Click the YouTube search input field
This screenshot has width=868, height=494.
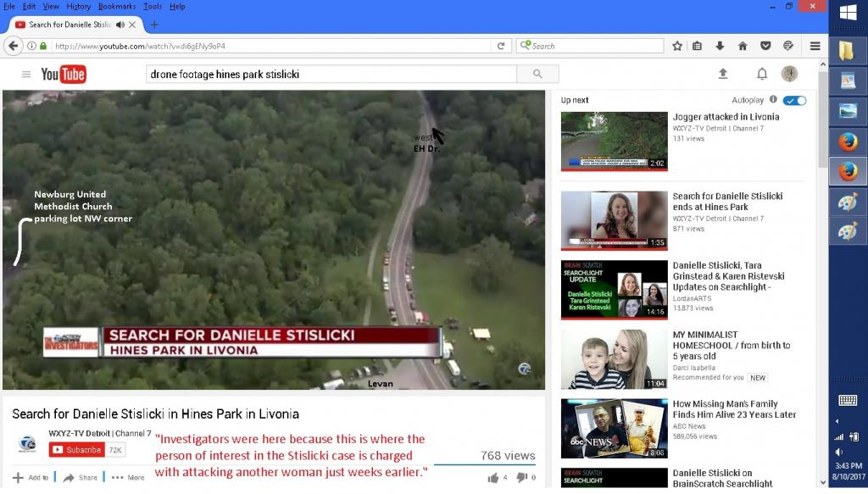[331, 74]
